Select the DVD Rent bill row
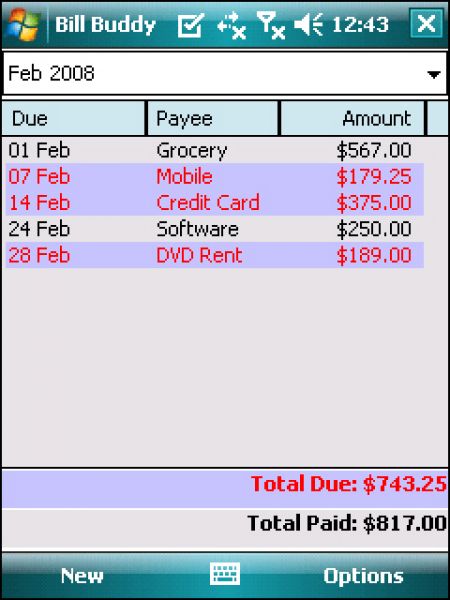450x600 pixels. (x=215, y=255)
